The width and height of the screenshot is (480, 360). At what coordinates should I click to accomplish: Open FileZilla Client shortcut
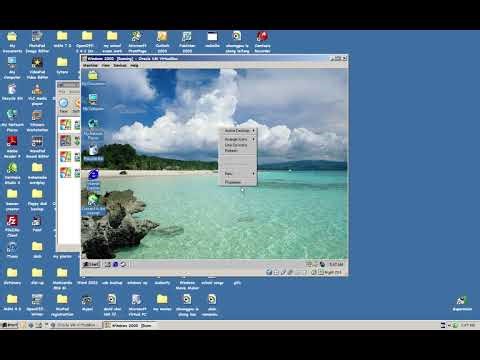click(x=12, y=226)
